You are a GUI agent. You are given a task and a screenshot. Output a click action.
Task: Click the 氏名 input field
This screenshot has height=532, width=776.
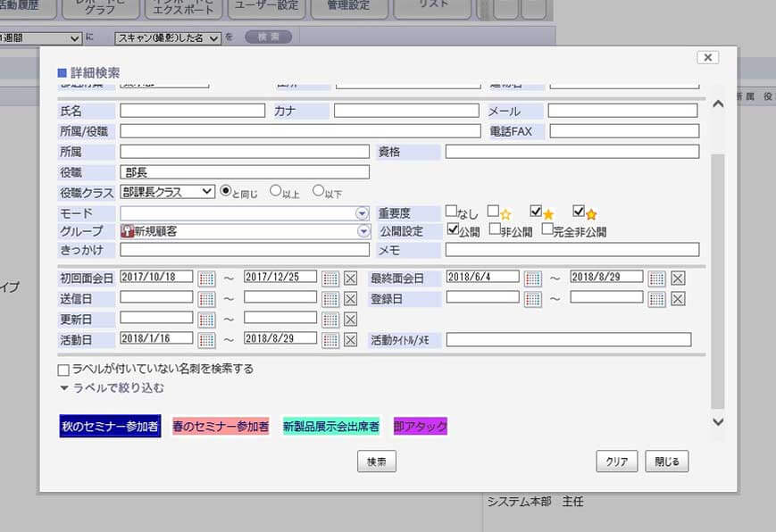click(x=193, y=111)
